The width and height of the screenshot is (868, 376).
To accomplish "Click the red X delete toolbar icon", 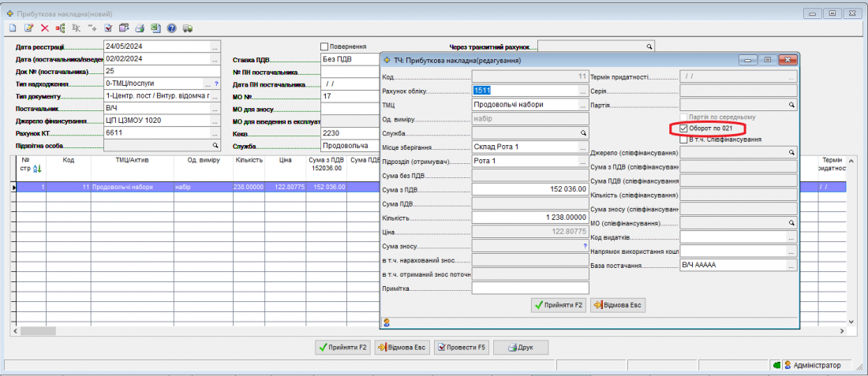I will (44, 28).
